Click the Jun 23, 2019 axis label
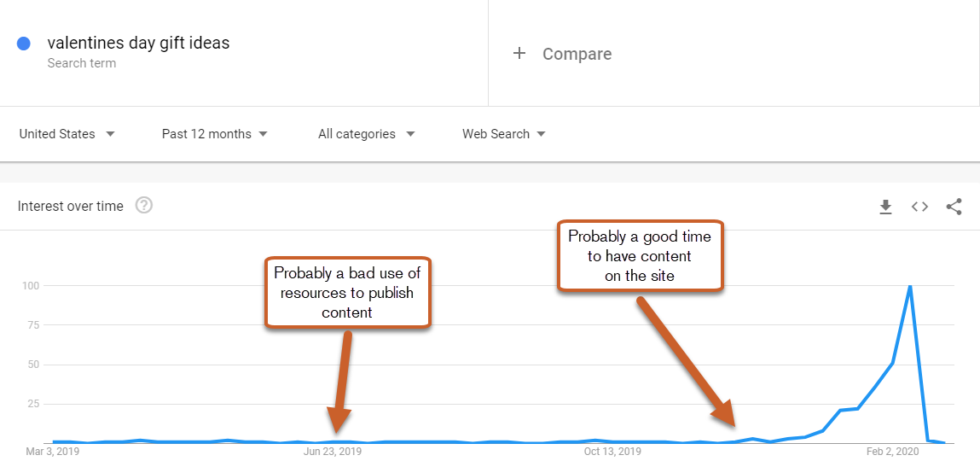Image resolution: width=980 pixels, height=467 pixels. tap(333, 452)
